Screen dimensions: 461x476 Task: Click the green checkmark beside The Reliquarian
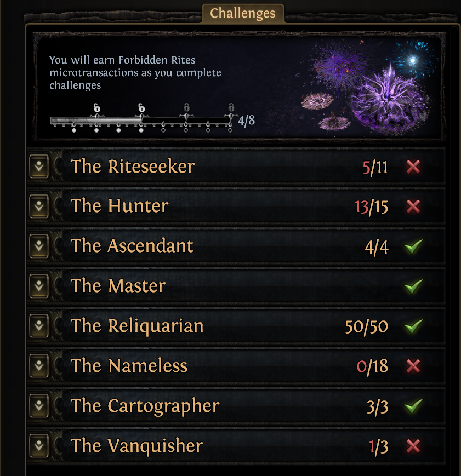[x=413, y=326]
